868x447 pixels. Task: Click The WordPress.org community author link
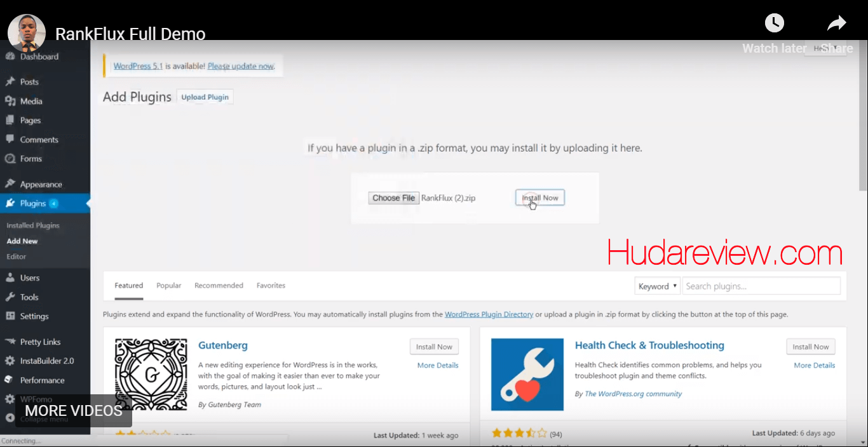634,394
